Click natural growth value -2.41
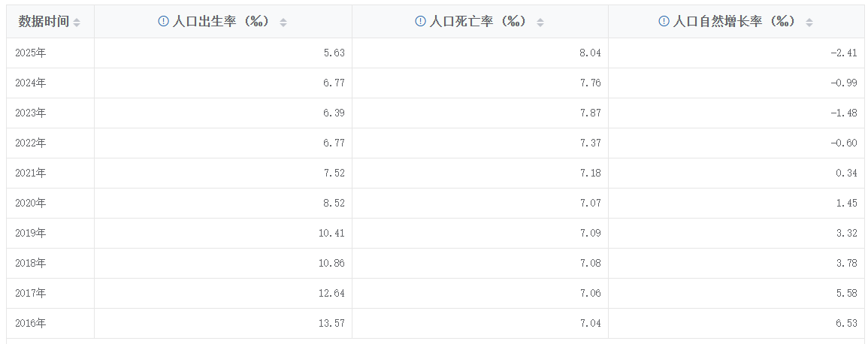 (x=844, y=53)
